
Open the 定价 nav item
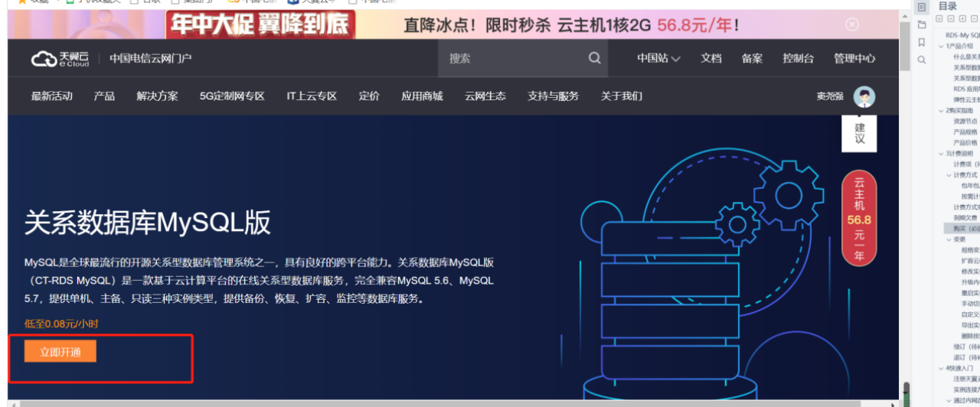coord(369,96)
